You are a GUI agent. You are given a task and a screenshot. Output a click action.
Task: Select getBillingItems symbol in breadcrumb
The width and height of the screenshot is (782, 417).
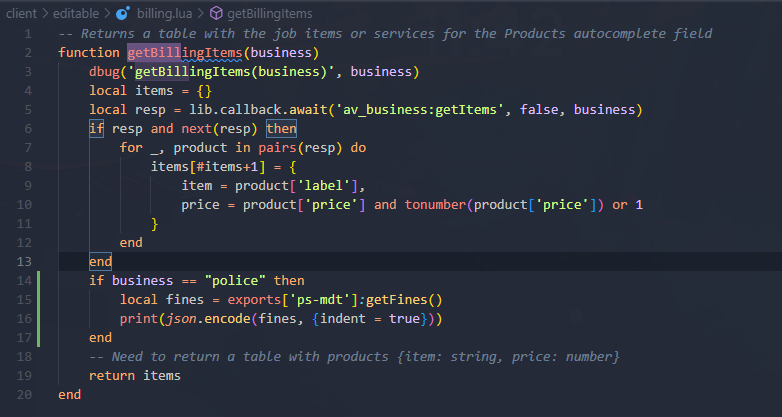click(x=269, y=14)
